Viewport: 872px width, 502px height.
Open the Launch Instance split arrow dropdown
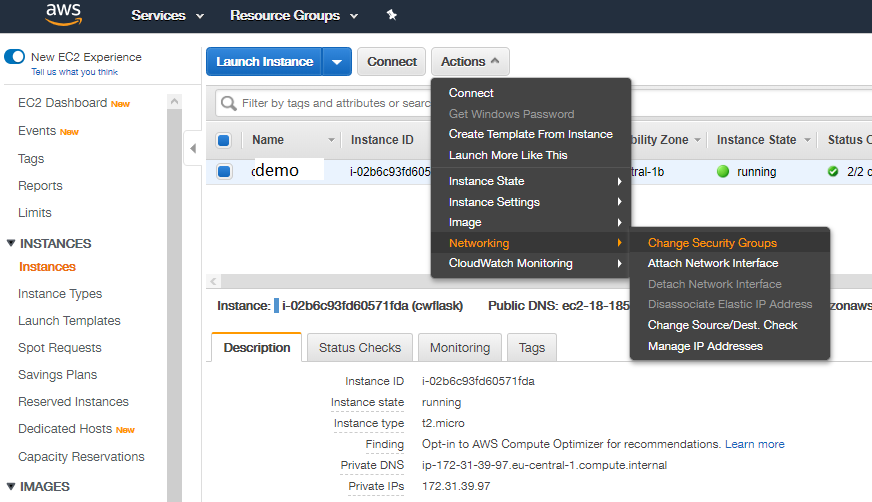click(x=337, y=62)
